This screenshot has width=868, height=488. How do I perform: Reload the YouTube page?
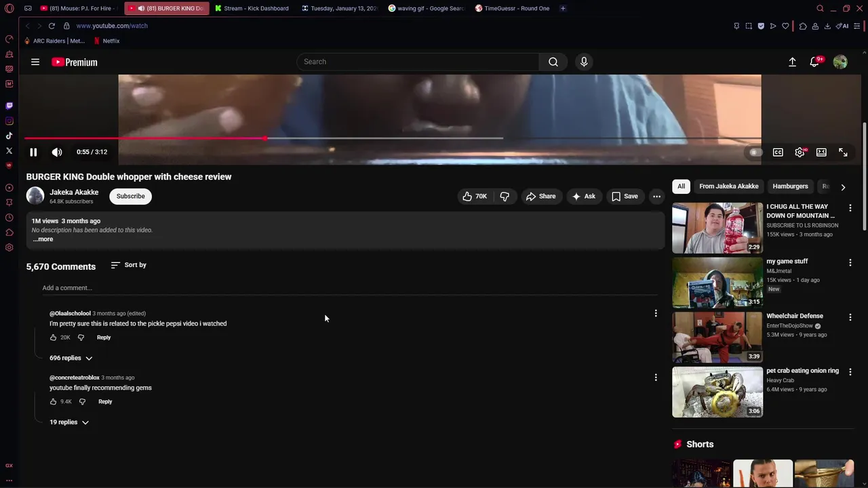click(52, 26)
